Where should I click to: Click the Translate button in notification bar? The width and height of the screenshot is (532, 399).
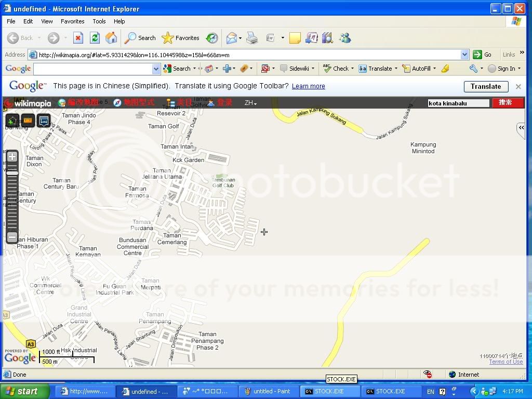[x=485, y=86]
